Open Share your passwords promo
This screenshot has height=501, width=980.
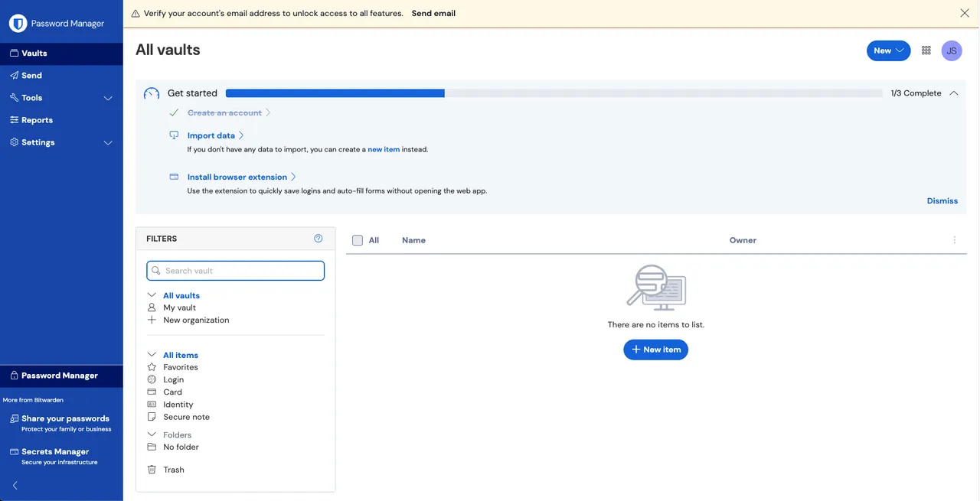tap(61, 423)
